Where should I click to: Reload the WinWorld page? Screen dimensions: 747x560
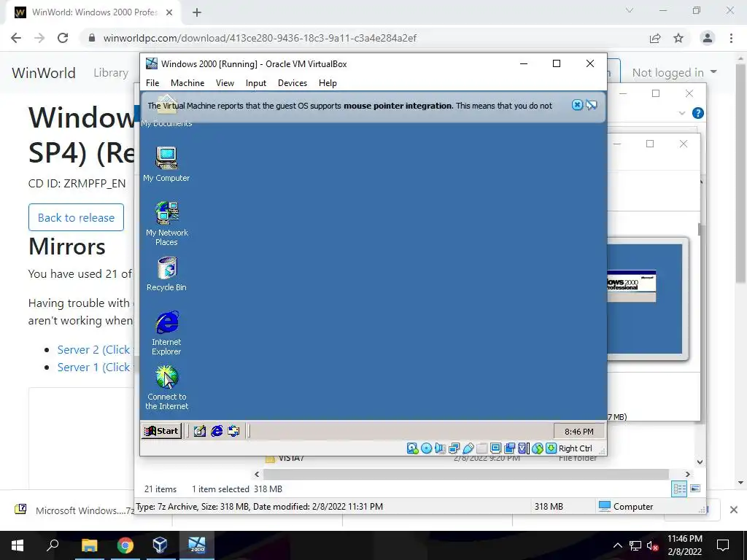63,38
